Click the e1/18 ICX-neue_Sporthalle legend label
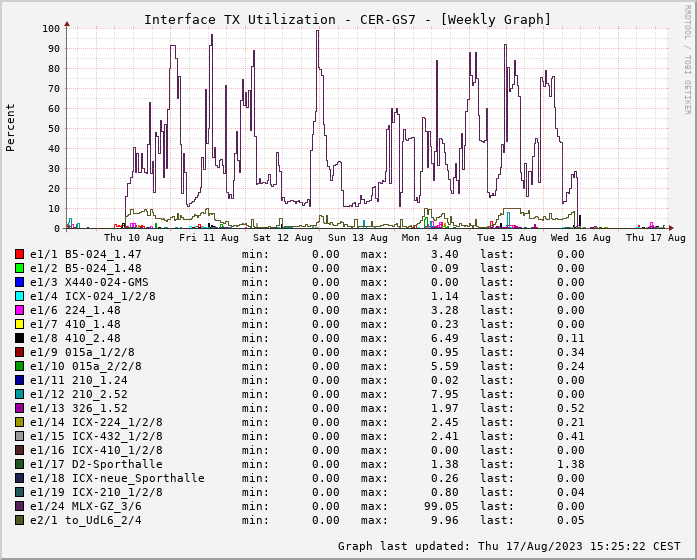 [116, 479]
